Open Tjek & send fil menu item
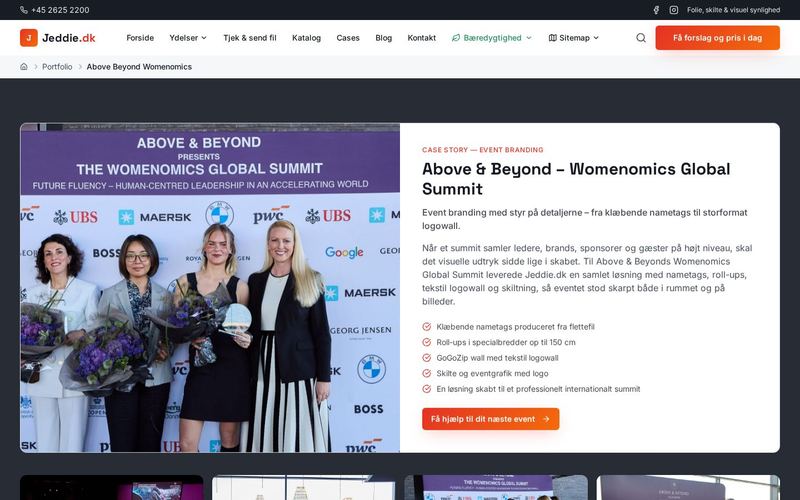This screenshot has height=500, width=800. click(249, 38)
